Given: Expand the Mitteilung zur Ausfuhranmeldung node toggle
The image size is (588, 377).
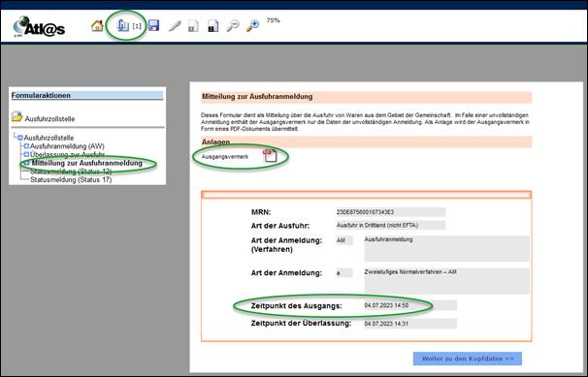Looking at the screenshot, I should tap(26, 163).
